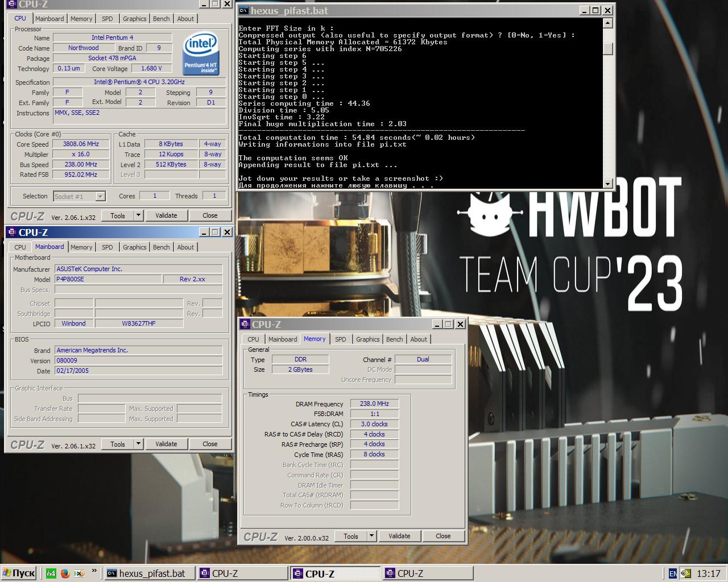Switch to the Mainboard tab in the Memory window
The image size is (728, 582).
[283, 339]
